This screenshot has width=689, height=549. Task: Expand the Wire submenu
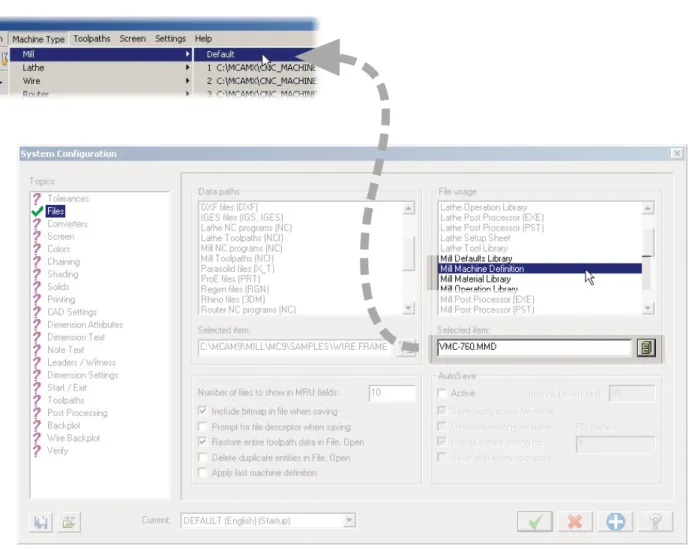pyautogui.click(x=101, y=81)
